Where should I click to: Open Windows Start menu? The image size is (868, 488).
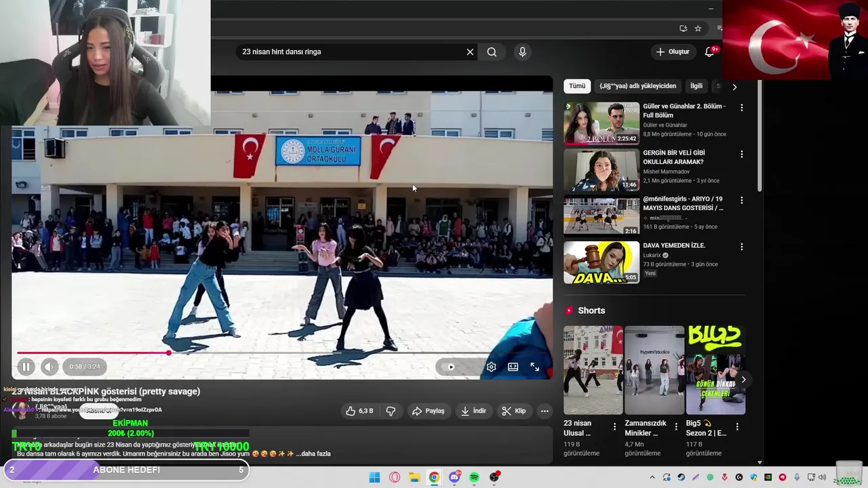[x=374, y=477]
